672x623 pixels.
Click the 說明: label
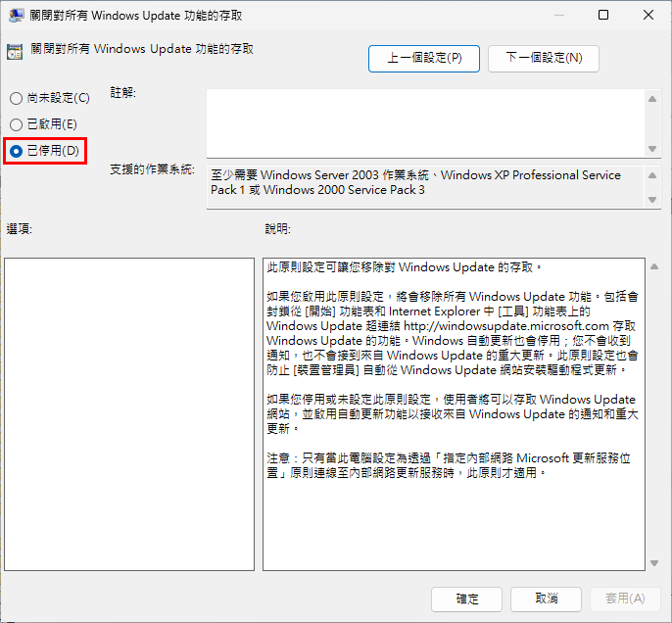[x=278, y=229]
